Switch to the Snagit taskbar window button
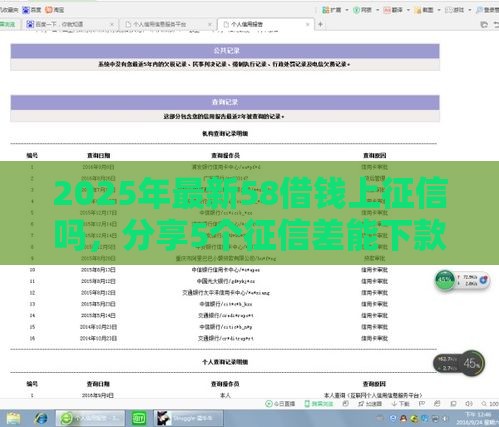Viewport: 499px width, 427px height. coord(188,418)
